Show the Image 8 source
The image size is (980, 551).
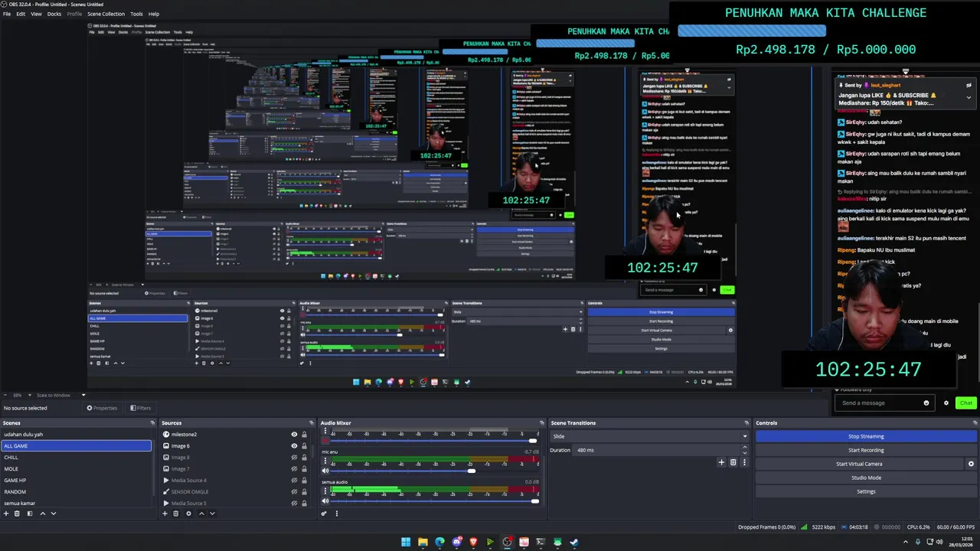[294, 458]
